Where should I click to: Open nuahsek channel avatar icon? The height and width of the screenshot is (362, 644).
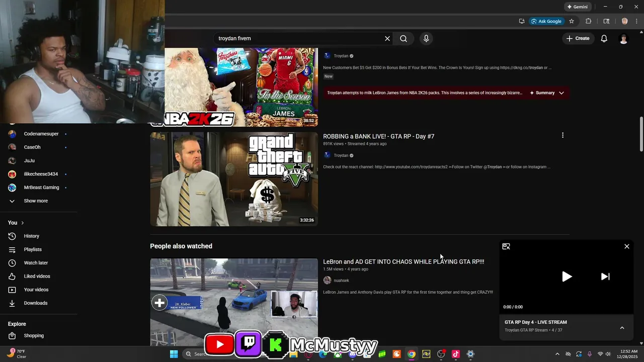tap(327, 280)
